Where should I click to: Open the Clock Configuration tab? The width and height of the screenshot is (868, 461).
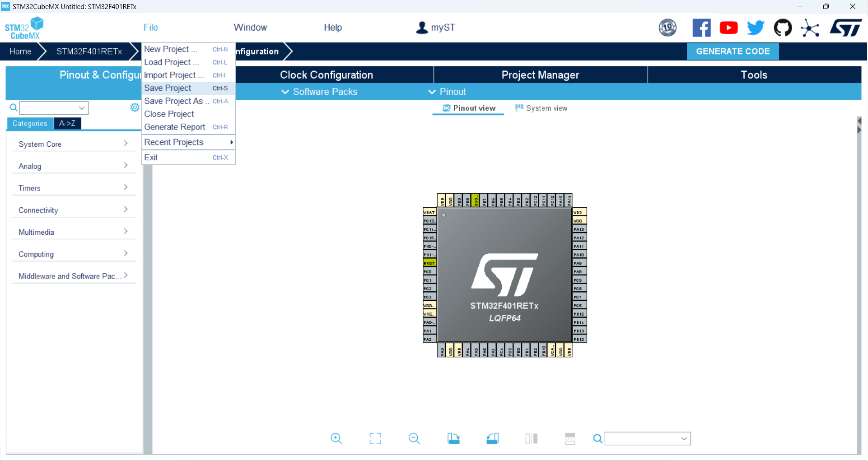click(x=326, y=75)
